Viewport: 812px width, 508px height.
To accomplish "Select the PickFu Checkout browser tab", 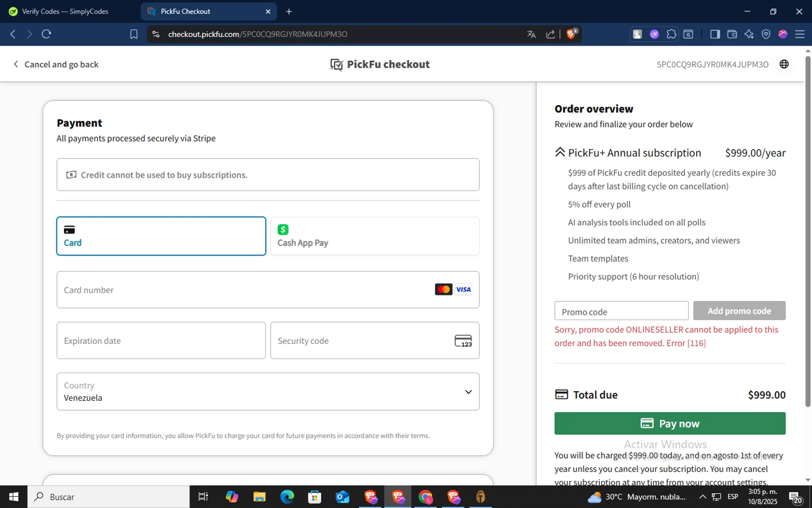I will click(208, 11).
